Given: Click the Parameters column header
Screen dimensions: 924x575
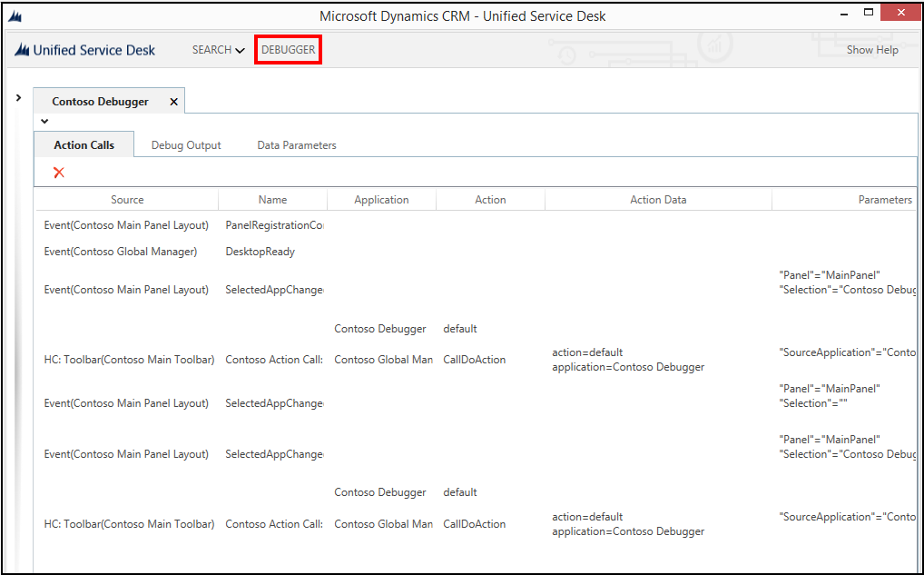Looking at the screenshot, I should pos(885,199).
